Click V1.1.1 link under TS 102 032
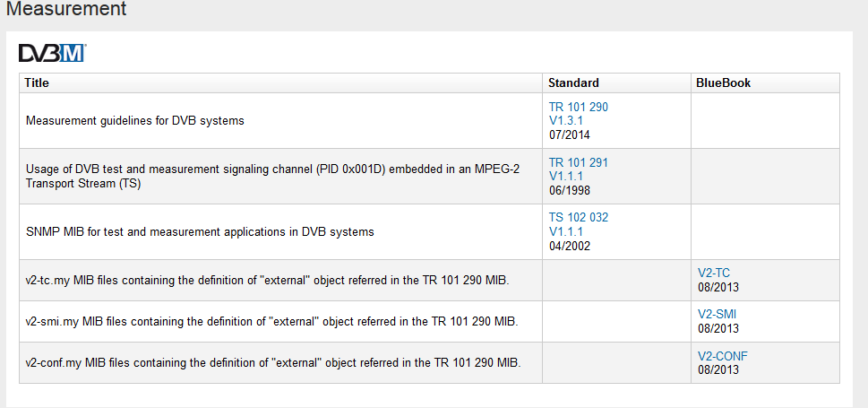Image resolution: width=868 pixels, height=408 pixels. coord(566,232)
